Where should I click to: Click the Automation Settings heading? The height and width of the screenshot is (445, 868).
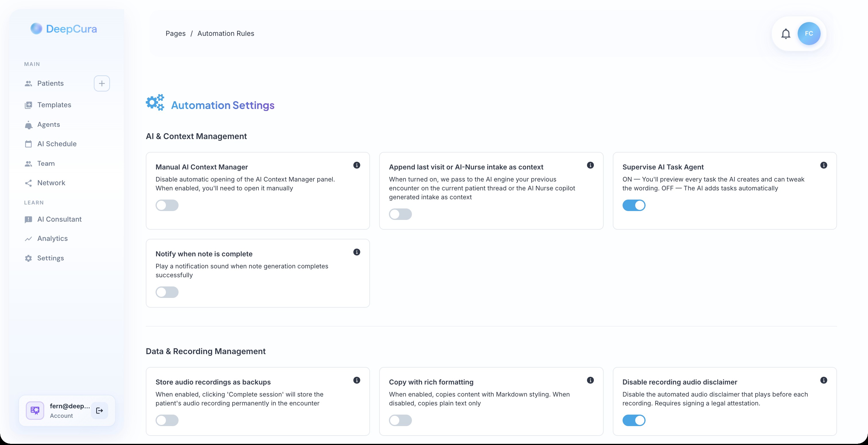coord(223,105)
